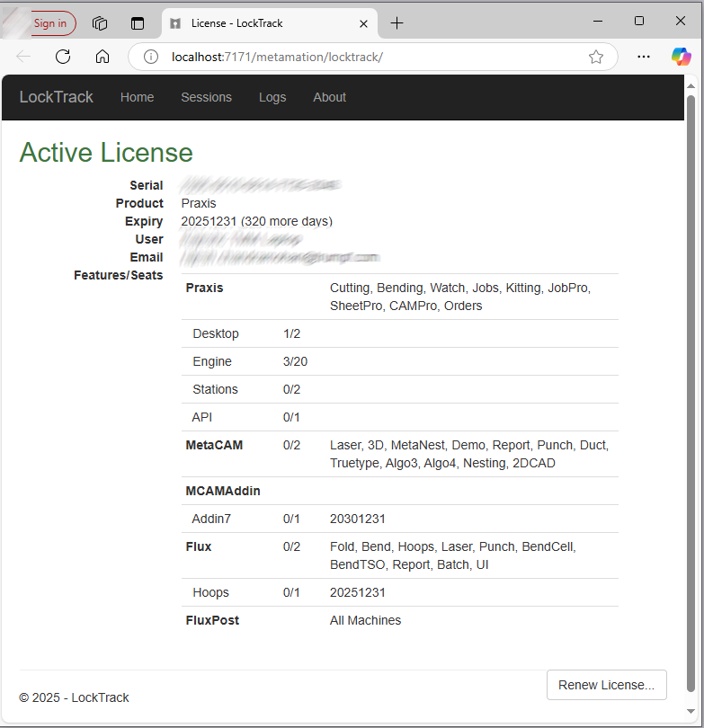This screenshot has height=728, width=704.
Task: Click the Renew License... button
Action: pyautogui.click(x=607, y=685)
